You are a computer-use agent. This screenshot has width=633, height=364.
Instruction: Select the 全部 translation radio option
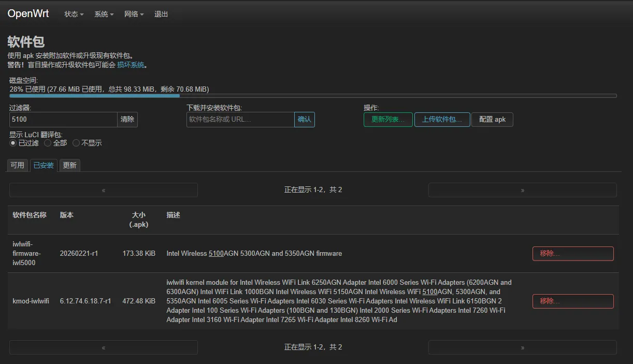48,143
